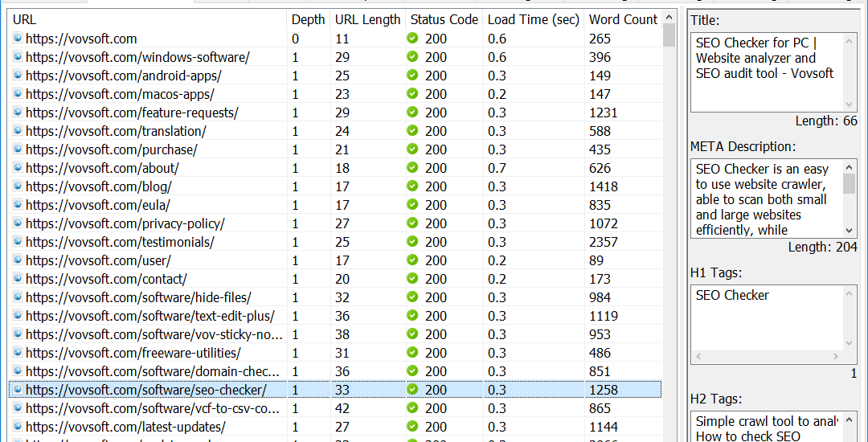This screenshot has width=868, height=442.
Task: Click the page icon next to https://vovsoft.com root
Action: [x=18, y=39]
